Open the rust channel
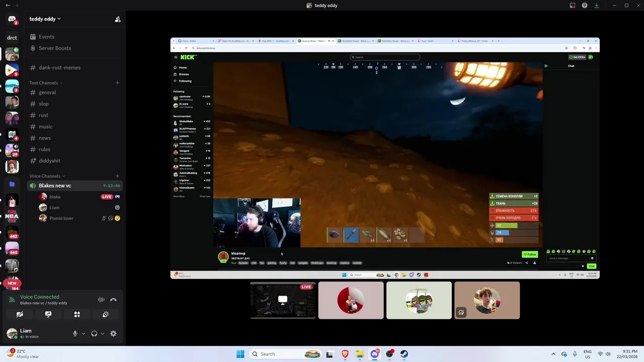The width and height of the screenshot is (644, 362). 74,115
